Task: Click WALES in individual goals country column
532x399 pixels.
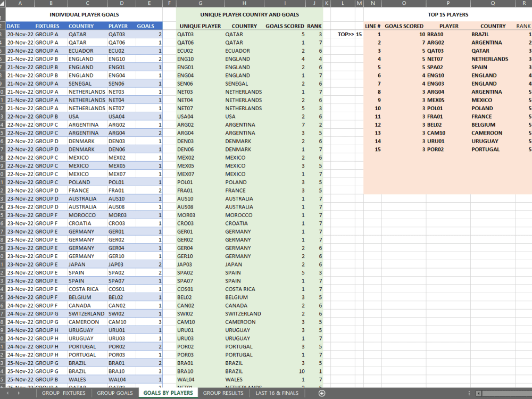Action: pos(88,379)
